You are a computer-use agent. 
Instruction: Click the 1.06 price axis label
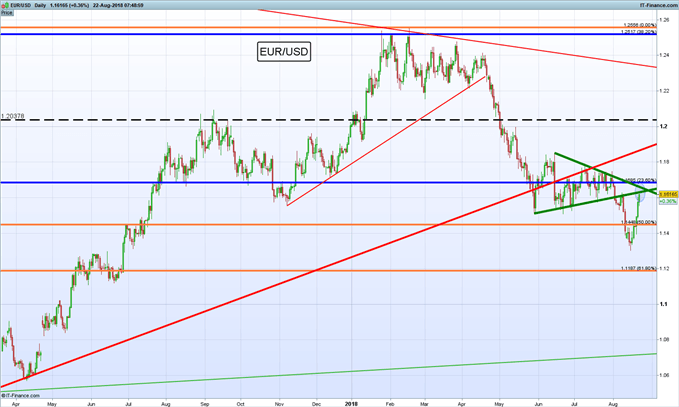point(664,375)
